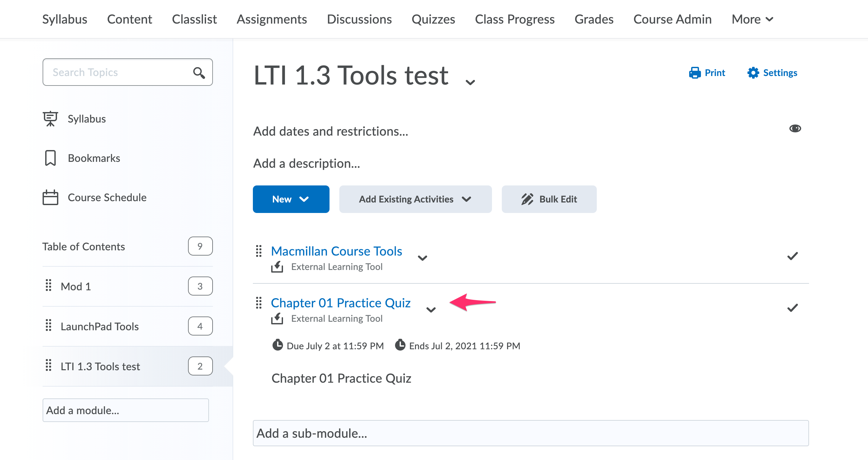This screenshot has height=460, width=868.
Task: Click the External Learning Tool icon under Macmillan Course Tools
Action: point(277,267)
